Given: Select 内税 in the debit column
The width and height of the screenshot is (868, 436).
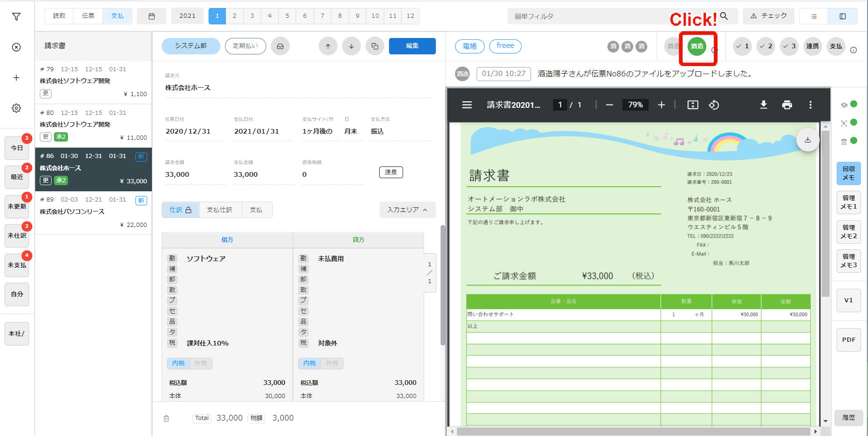Looking at the screenshot, I should (x=178, y=363).
